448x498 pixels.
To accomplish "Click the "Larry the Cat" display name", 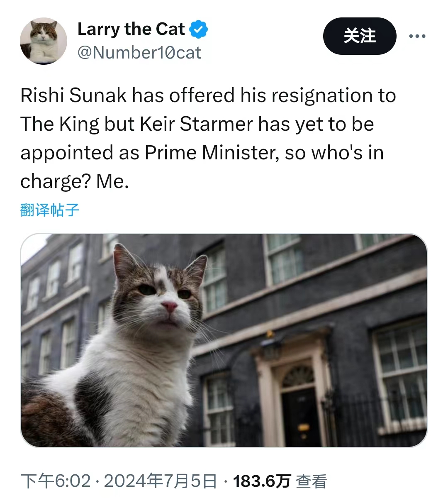I will pos(131,29).
